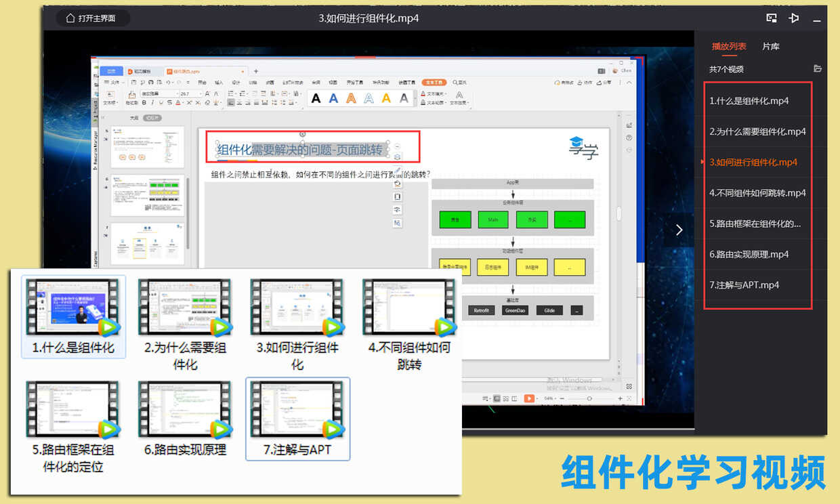Select the 组件化.pptx document tab
Image resolution: width=840 pixels, height=504 pixels.
[x=205, y=71]
